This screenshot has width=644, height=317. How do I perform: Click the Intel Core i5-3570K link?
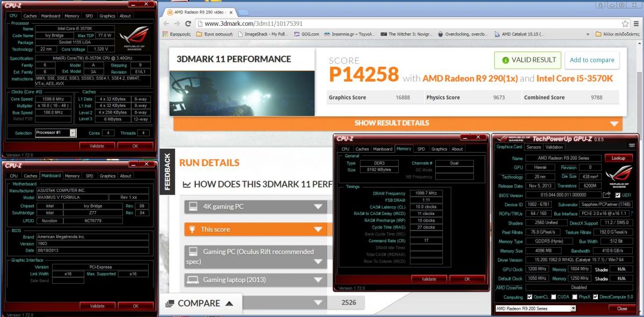(575, 78)
